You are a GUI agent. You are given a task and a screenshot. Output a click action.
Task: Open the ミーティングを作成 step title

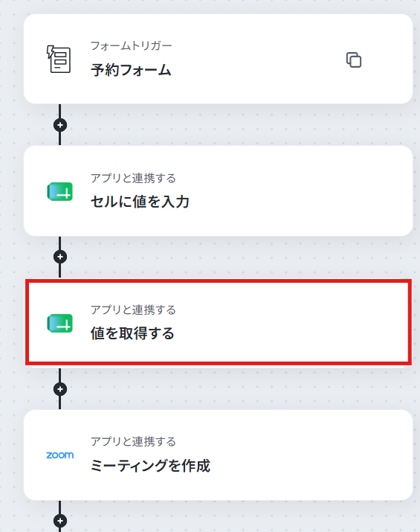coord(150,466)
